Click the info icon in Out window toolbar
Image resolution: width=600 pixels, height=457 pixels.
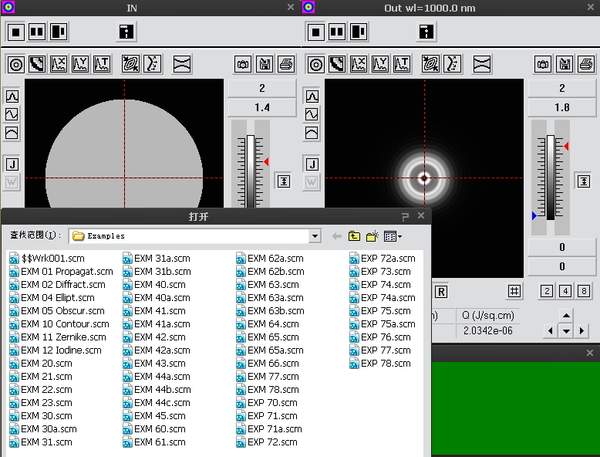(427, 31)
